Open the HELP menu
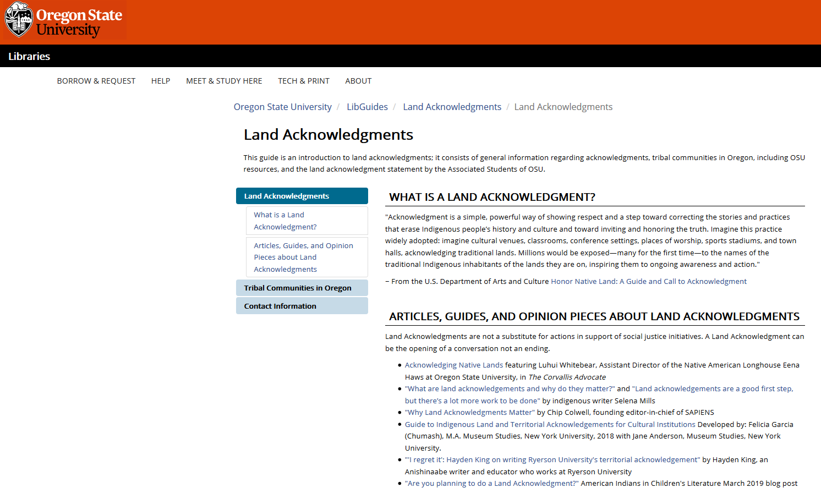Viewport: 821px width, 504px height. pos(160,81)
